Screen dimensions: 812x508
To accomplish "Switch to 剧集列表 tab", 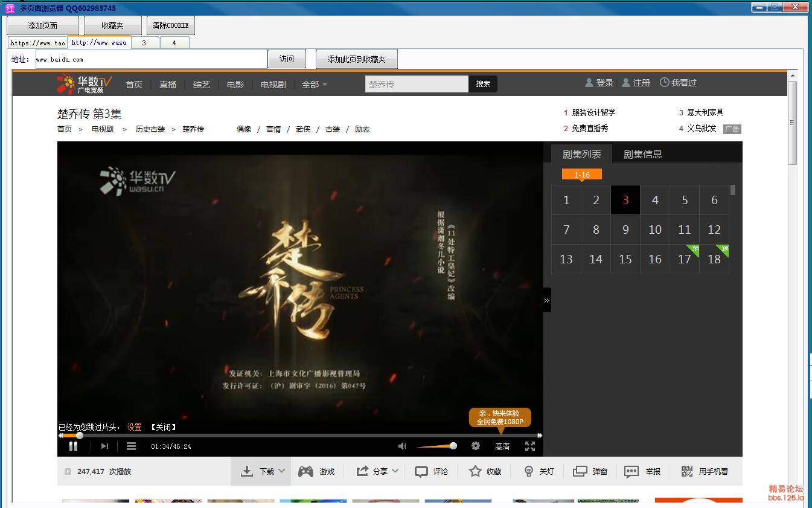I will pyautogui.click(x=582, y=154).
